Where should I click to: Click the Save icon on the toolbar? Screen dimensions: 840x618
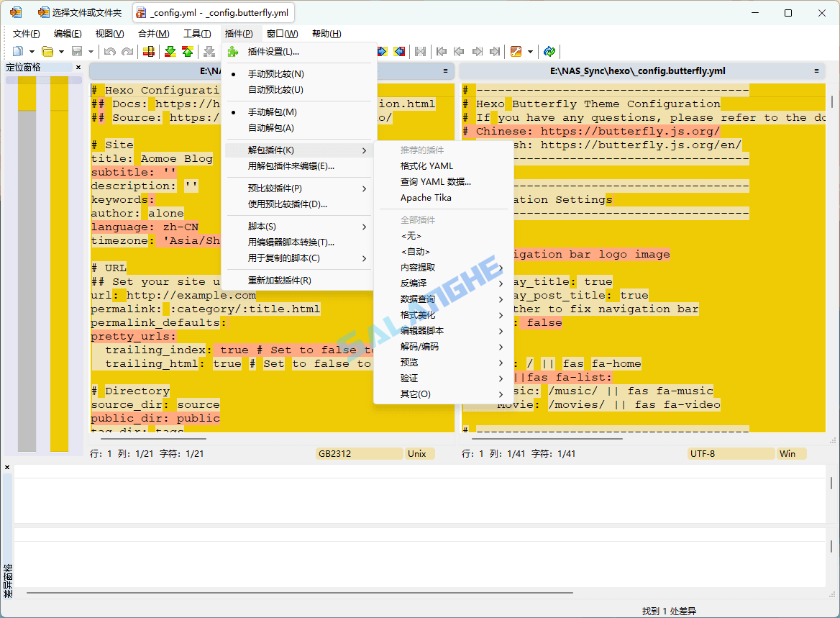coord(78,51)
